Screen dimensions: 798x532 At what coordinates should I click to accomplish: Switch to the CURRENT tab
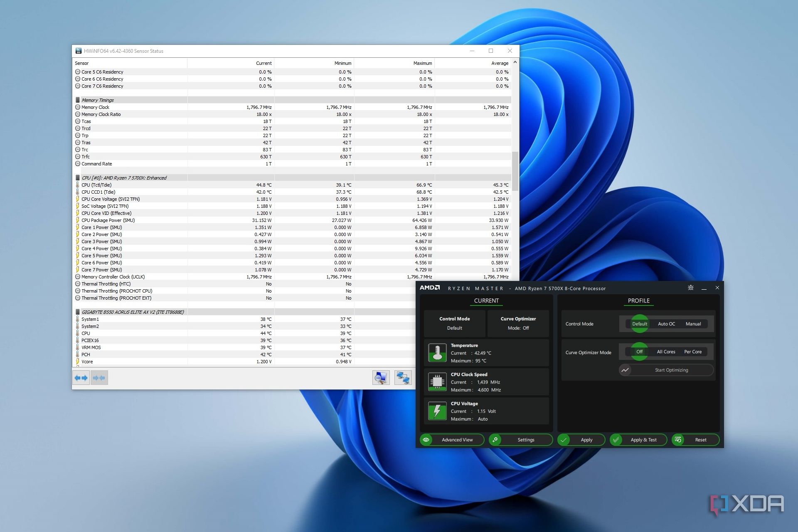(486, 300)
